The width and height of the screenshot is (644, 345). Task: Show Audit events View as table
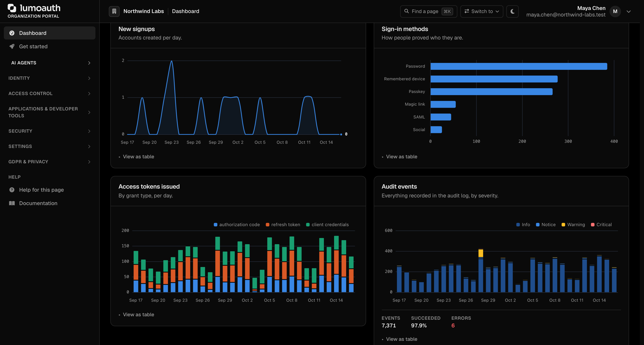pyautogui.click(x=399, y=339)
